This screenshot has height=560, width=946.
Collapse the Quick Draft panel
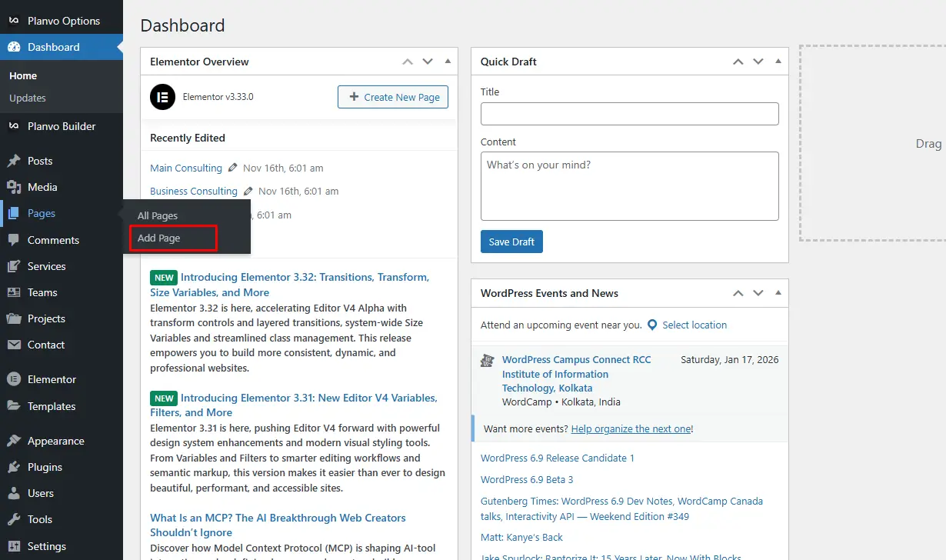[x=778, y=62]
